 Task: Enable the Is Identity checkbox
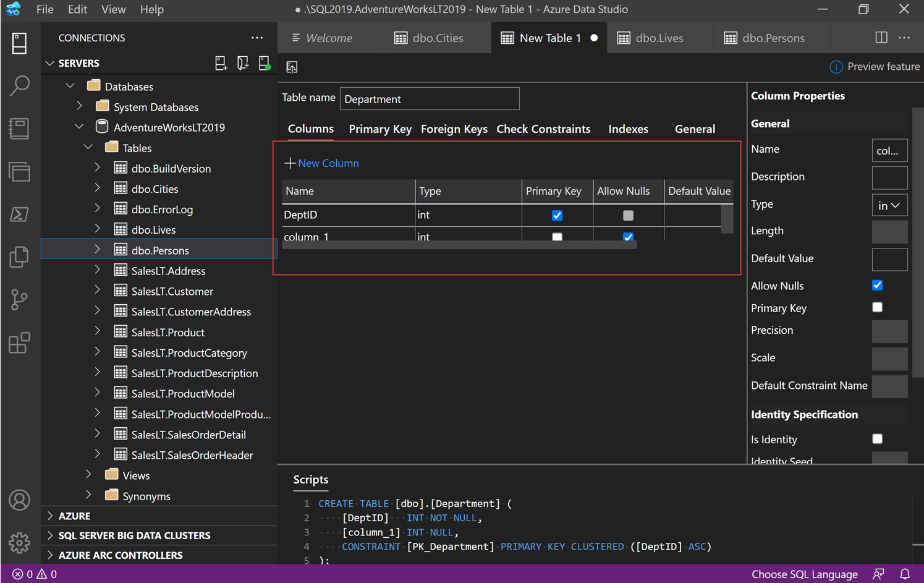pyautogui.click(x=877, y=439)
